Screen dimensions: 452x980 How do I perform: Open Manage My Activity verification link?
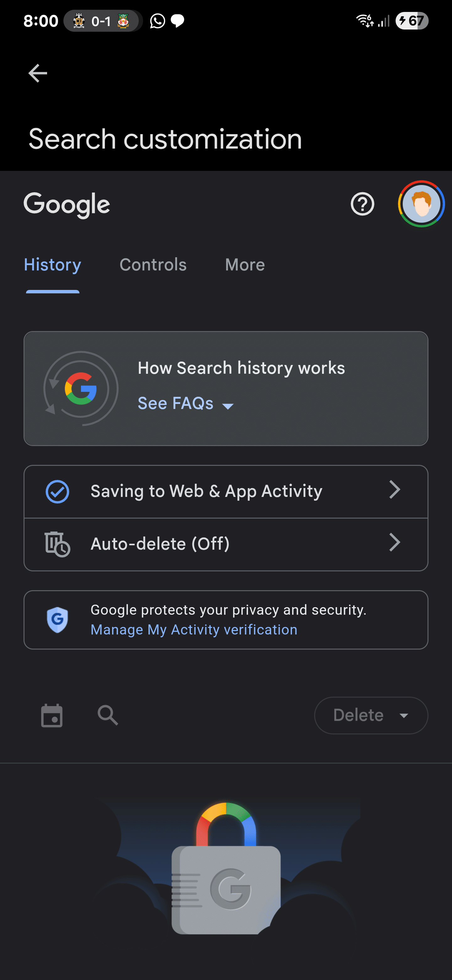coord(194,630)
